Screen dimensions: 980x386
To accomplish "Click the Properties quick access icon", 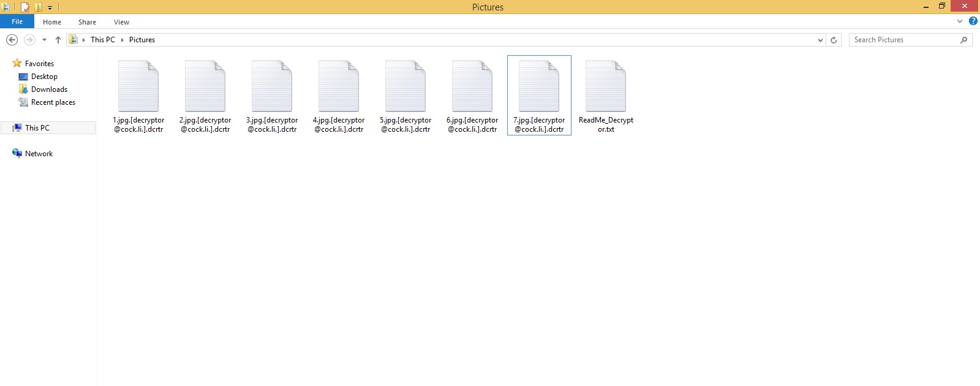I will point(25,7).
